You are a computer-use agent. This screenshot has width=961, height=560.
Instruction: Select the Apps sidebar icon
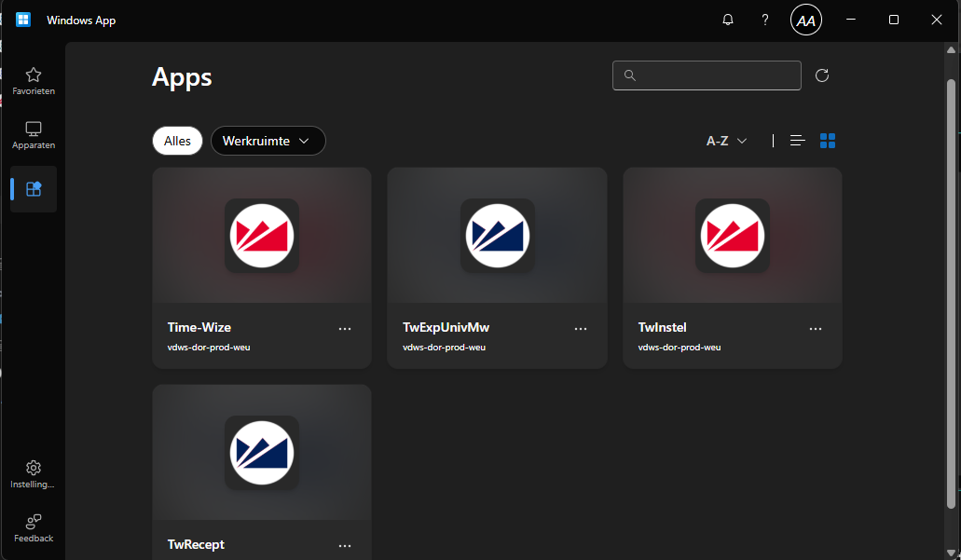(x=34, y=189)
